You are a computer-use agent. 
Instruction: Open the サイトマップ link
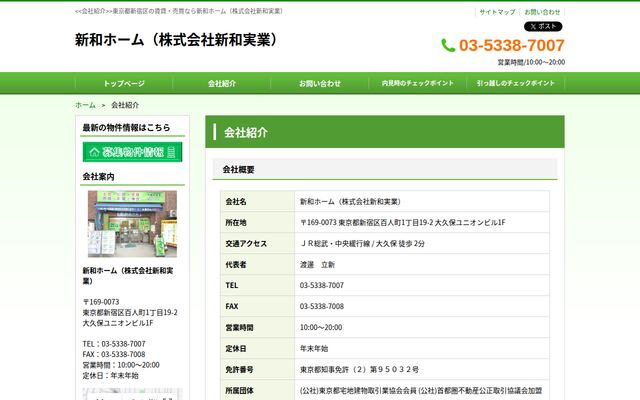pos(497,12)
